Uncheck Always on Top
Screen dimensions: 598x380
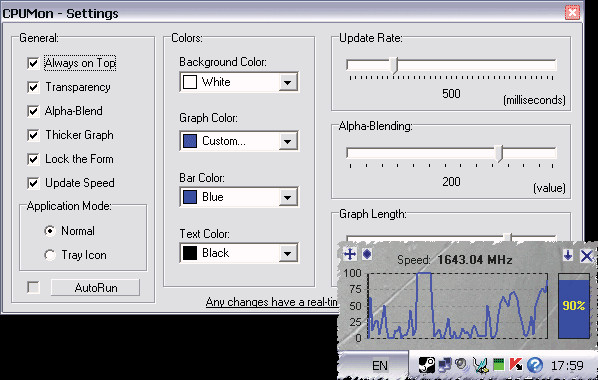point(33,63)
